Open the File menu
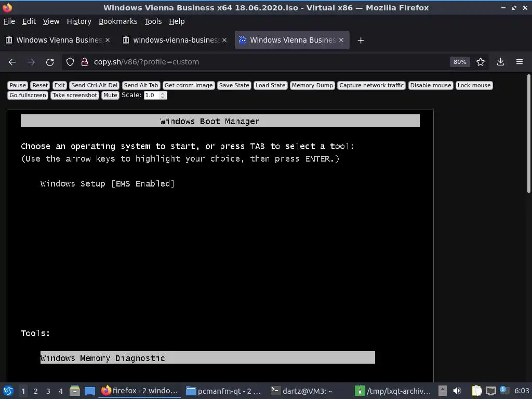The height and width of the screenshot is (399, 532). click(x=9, y=21)
